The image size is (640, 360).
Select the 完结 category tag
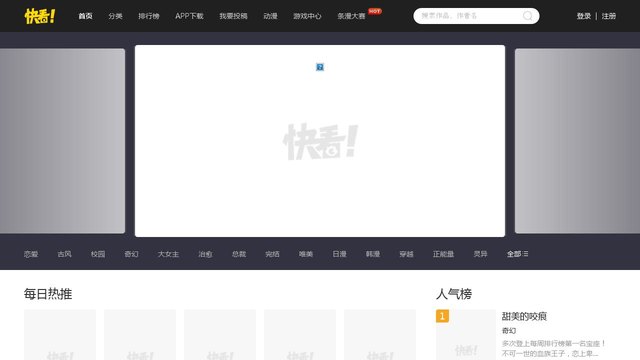pos(272,254)
